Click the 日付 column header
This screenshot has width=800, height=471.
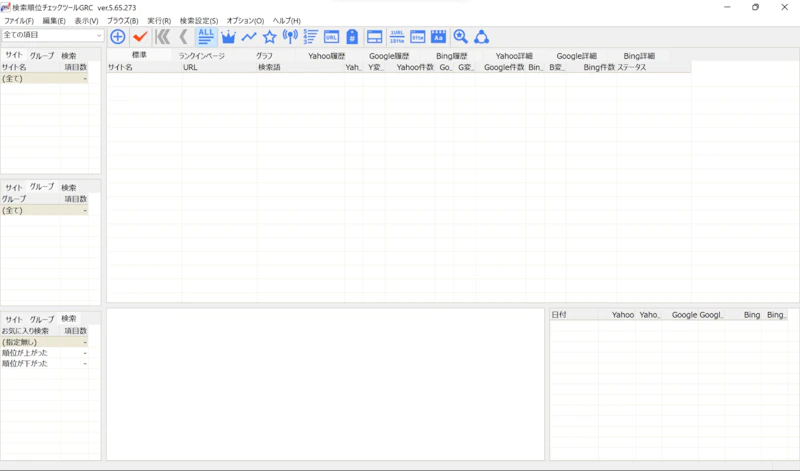(574, 315)
